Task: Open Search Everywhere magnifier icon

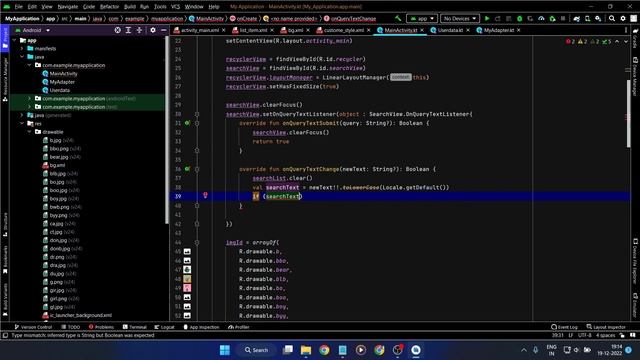Action: click(612, 18)
